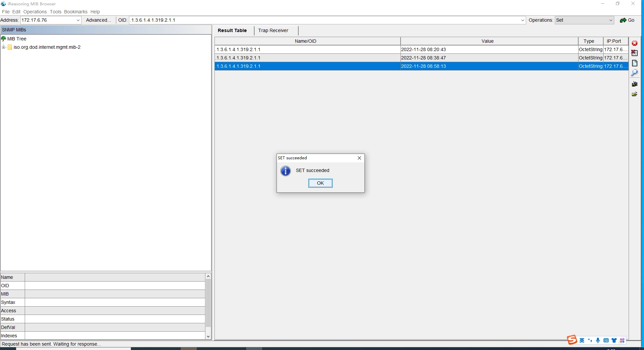Click the Save results disk icon

coord(635,84)
